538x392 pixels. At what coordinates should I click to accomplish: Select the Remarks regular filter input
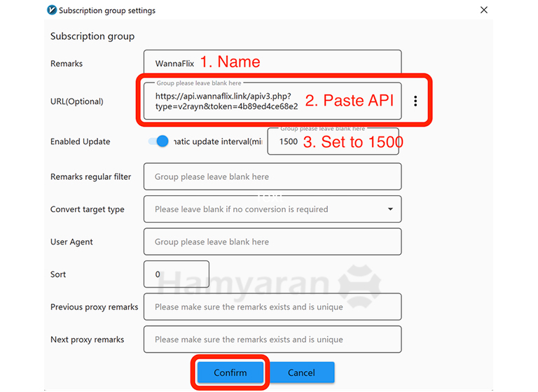272,177
